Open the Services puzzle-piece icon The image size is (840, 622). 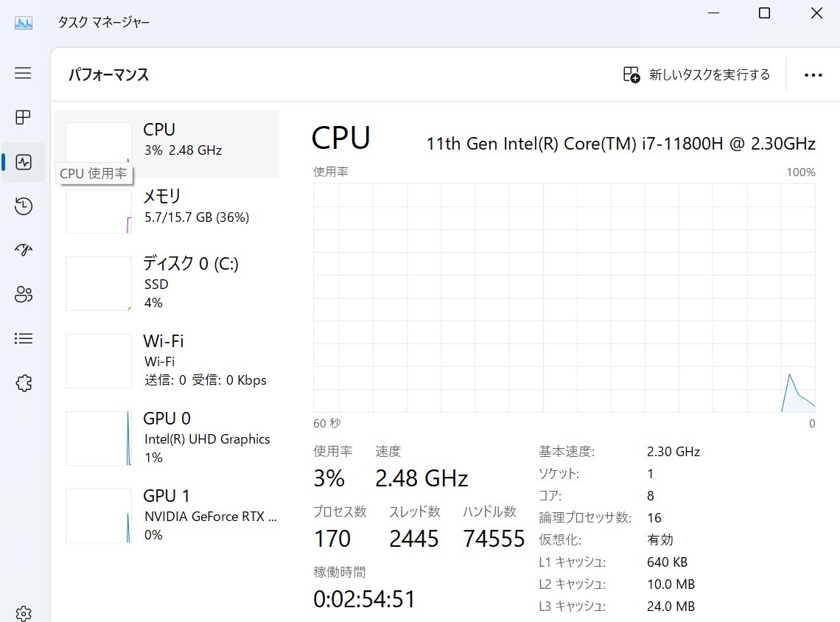tap(24, 383)
